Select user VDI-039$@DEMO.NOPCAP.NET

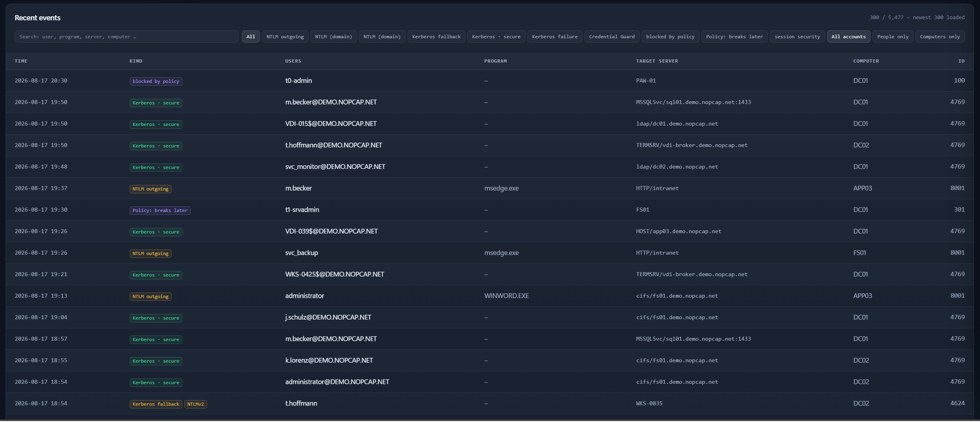[331, 231]
